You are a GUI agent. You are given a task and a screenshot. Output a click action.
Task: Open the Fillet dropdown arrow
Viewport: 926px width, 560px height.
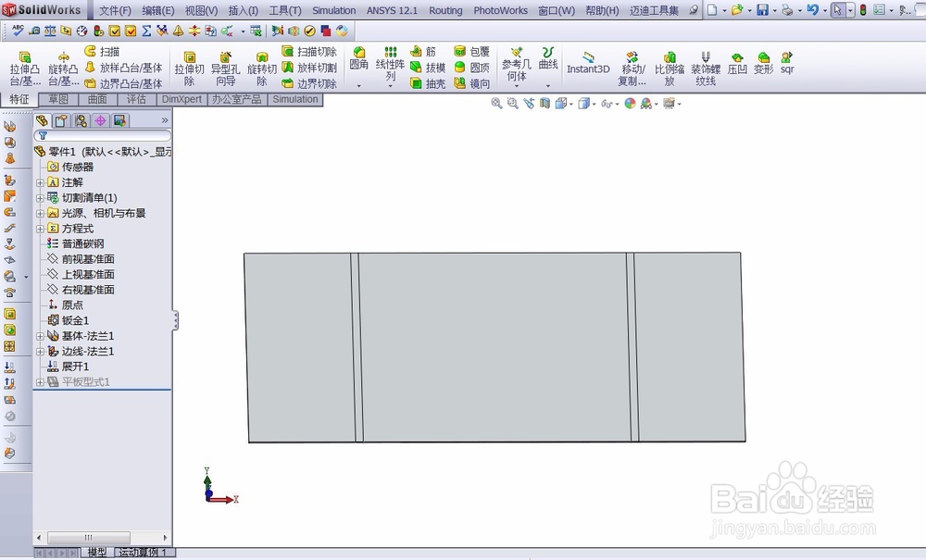359,85
